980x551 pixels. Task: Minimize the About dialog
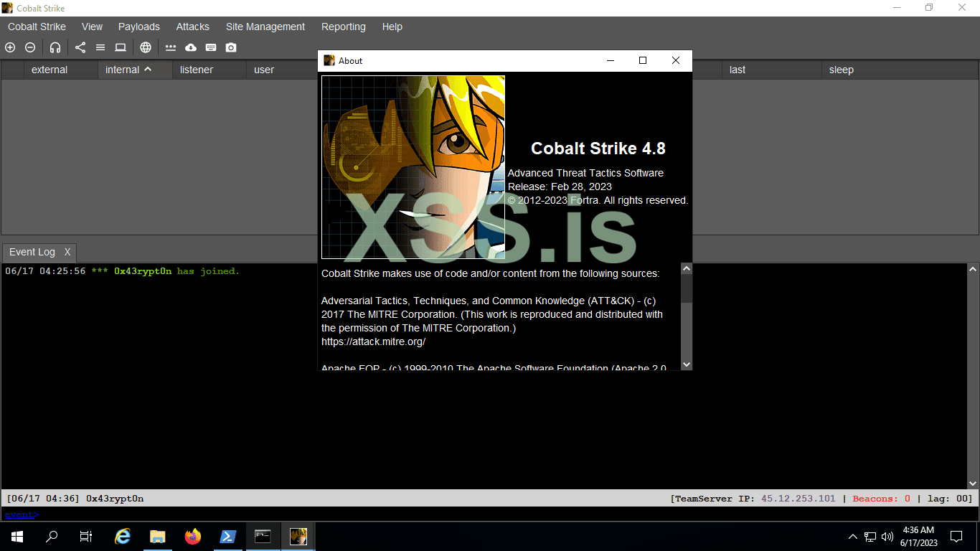pyautogui.click(x=611, y=61)
